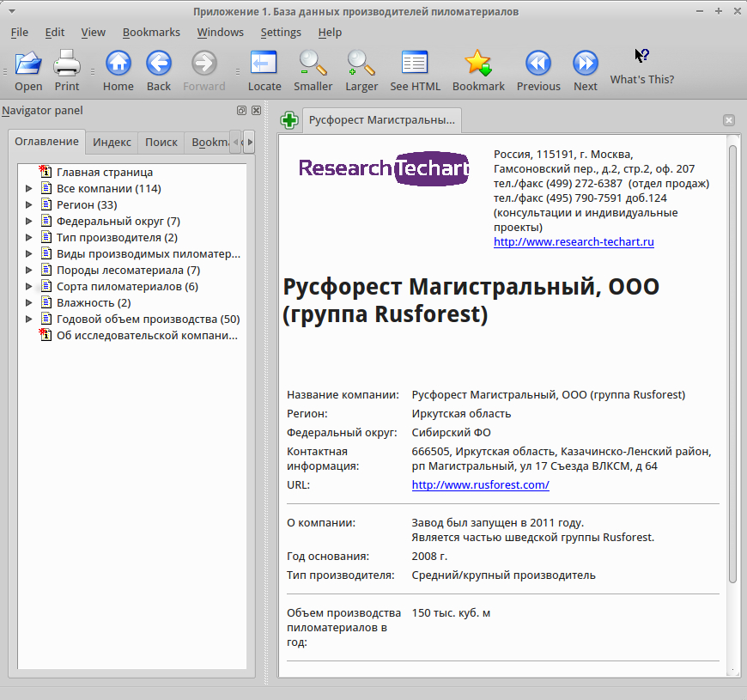
Task: Open the research-techart.ru link
Action: tap(574, 241)
